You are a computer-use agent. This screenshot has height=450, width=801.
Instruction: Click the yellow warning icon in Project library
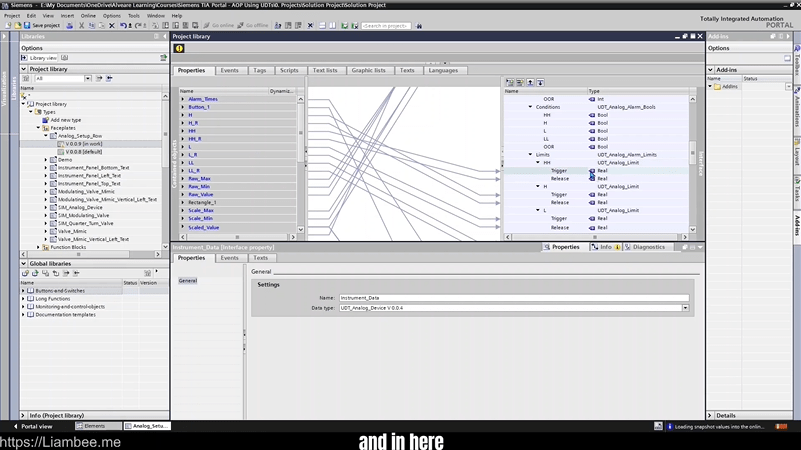click(x=179, y=48)
